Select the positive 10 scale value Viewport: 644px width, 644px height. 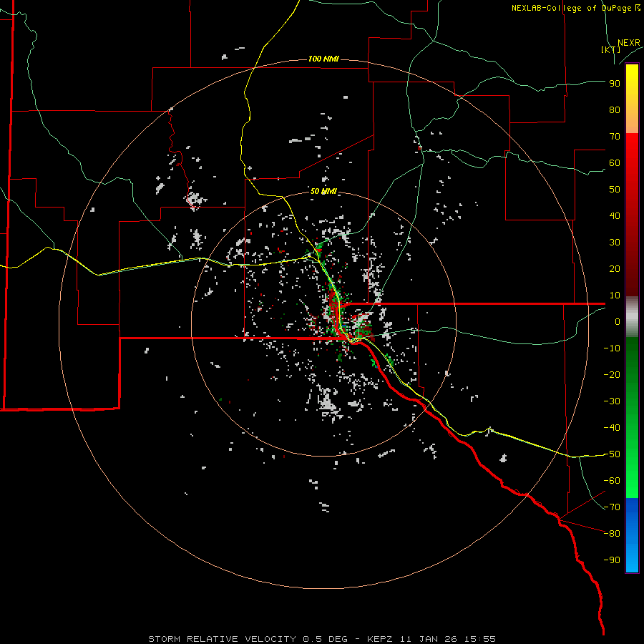click(x=615, y=296)
